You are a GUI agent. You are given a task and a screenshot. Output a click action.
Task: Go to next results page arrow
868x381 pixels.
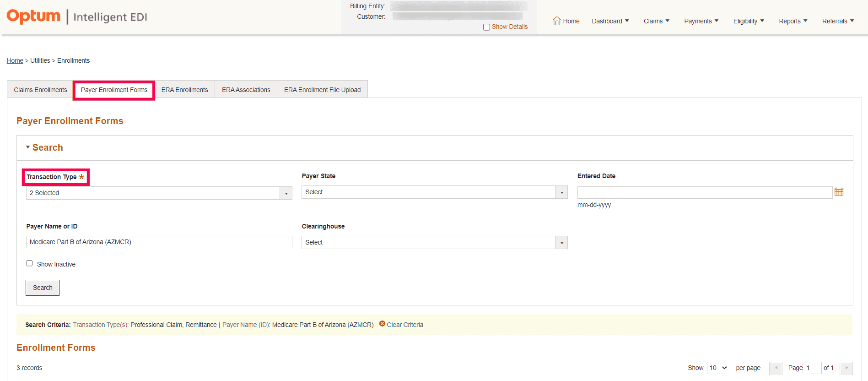(x=846, y=368)
